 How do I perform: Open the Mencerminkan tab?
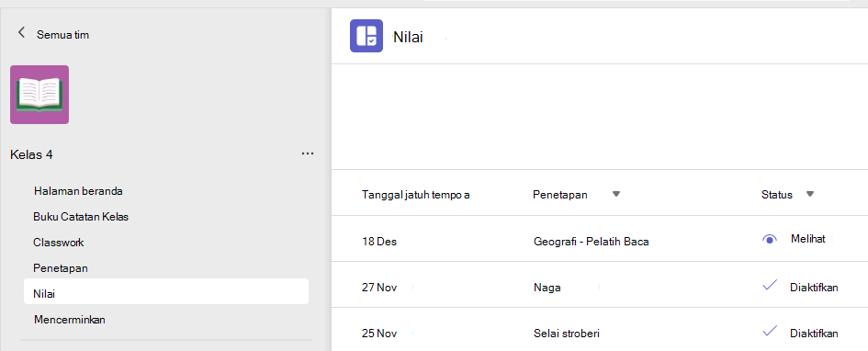[x=70, y=320]
